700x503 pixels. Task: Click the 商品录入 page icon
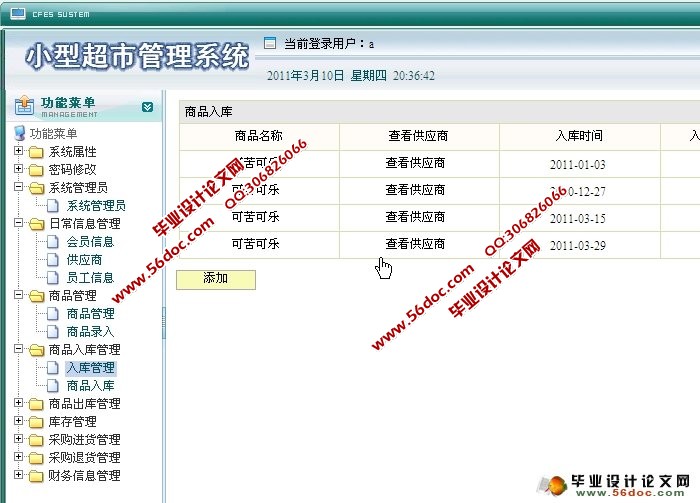click(53, 332)
